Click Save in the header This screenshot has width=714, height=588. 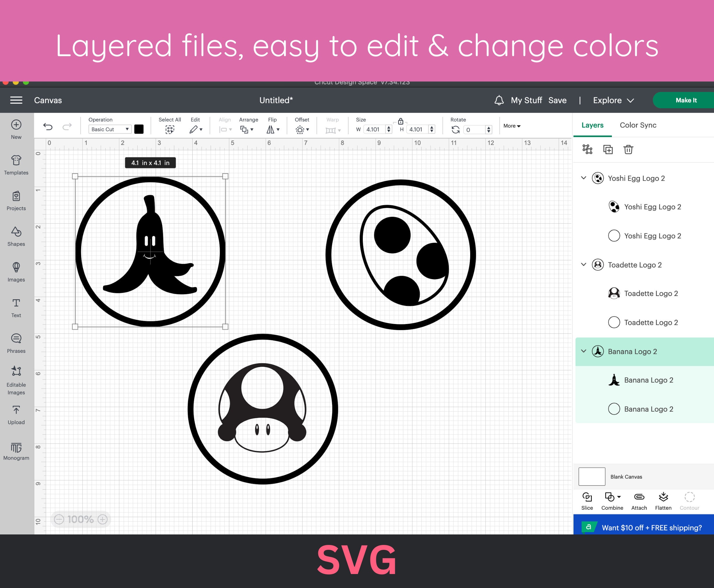(x=557, y=100)
